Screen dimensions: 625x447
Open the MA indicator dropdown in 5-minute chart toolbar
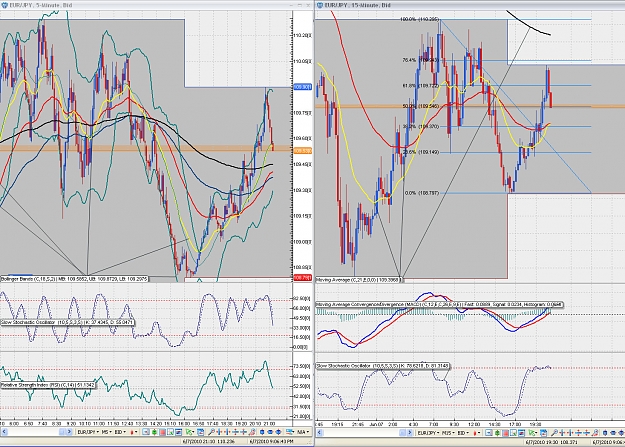pos(303,432)
